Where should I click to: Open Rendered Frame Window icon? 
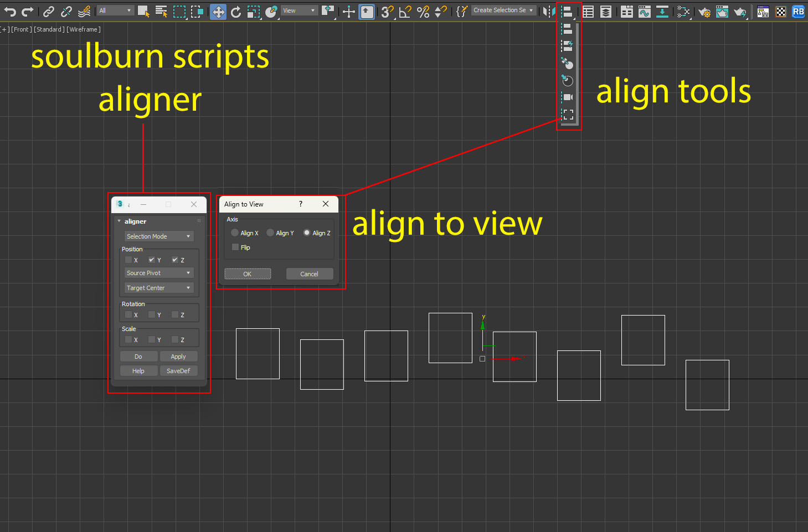click(x=722, y=11)
